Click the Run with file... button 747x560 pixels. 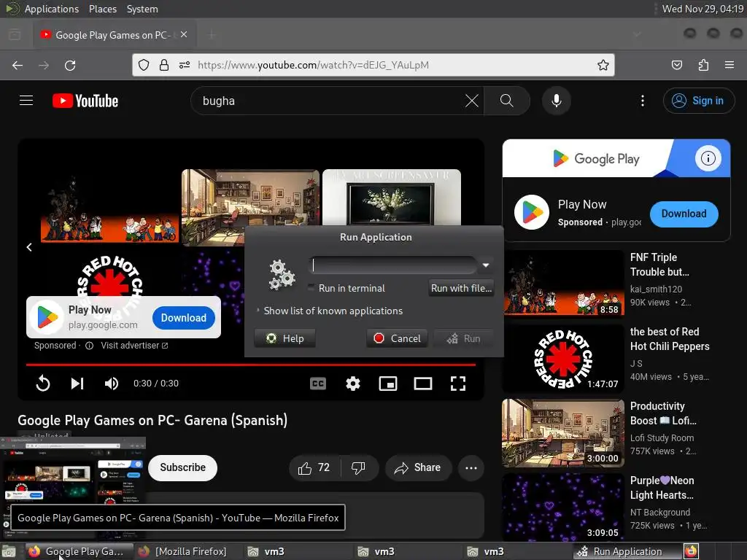(x=461, y=287)
